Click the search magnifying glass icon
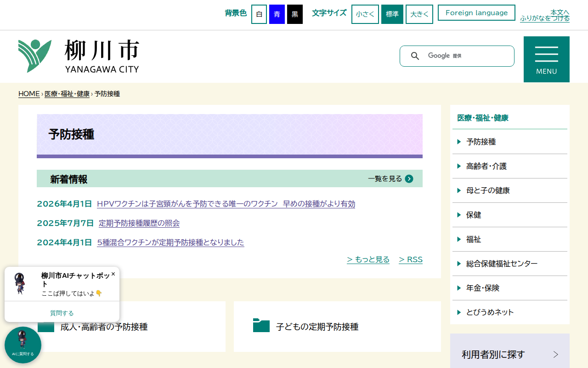The height and width of the screenshot is (368, 588). click(415, 56)
